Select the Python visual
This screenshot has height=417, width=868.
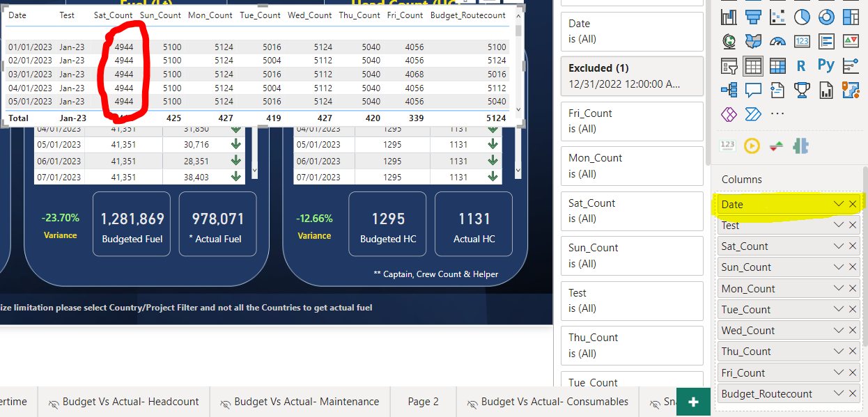tap(826, 65)
